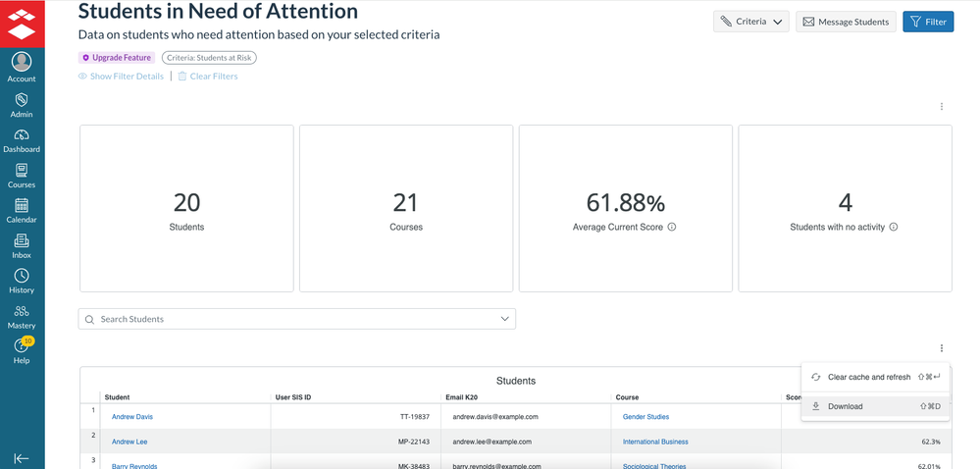Expand the Criteria dropdown

point(750,22)
